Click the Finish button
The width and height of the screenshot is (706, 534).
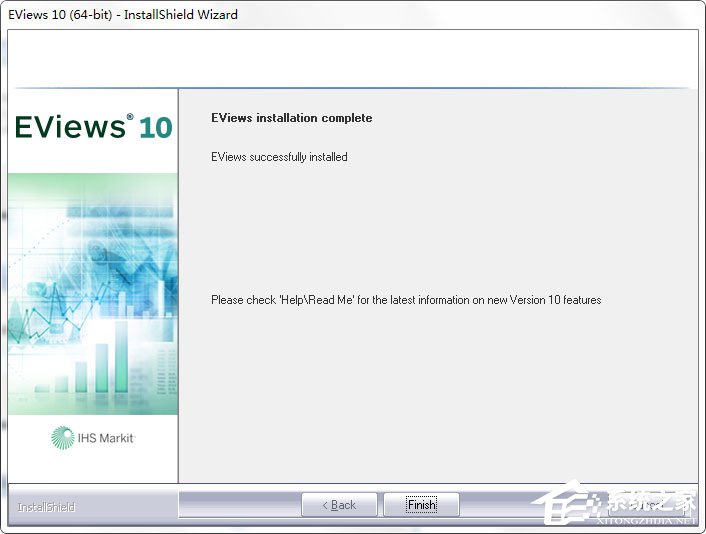(x=421, y=505)
